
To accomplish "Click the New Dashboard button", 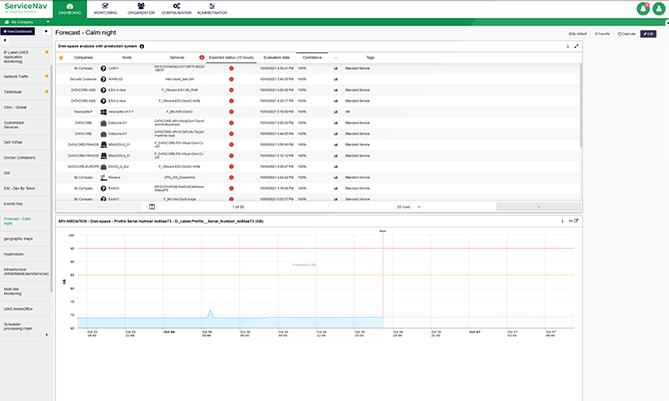I will [x=18, y=31].
